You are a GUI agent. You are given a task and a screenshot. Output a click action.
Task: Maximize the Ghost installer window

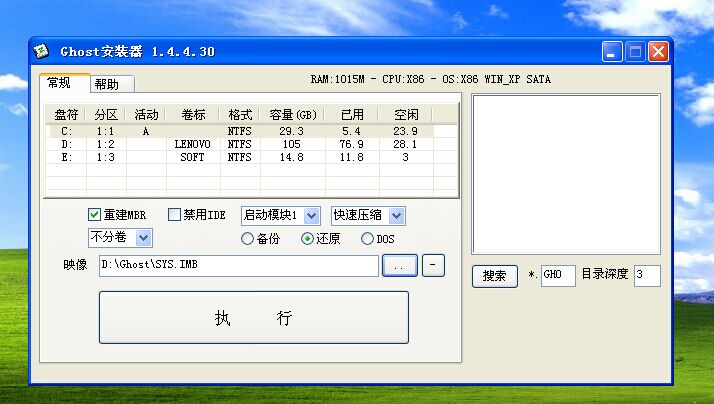635,51
